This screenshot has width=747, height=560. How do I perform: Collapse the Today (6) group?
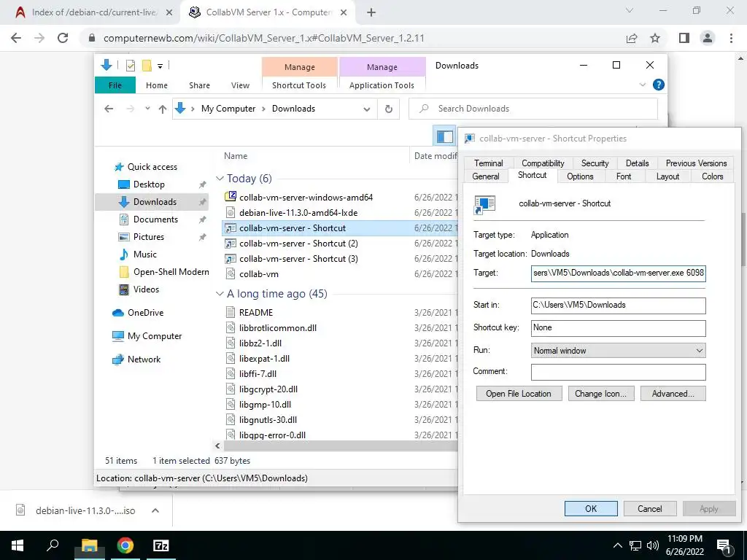point(220,179)
